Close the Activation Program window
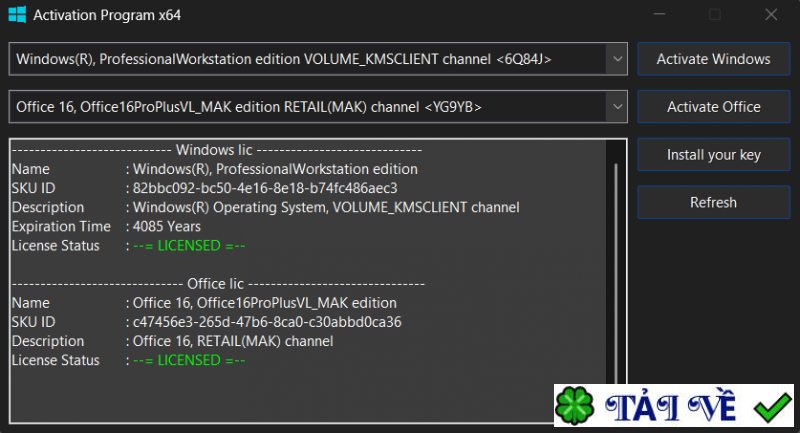Viewport: 800px width, 433px height. click(x=771, y=15)
